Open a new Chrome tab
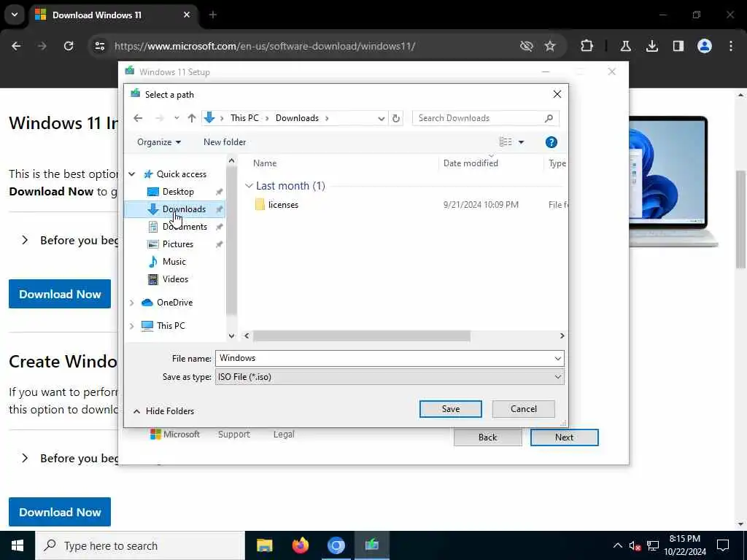 coord(212,15)
